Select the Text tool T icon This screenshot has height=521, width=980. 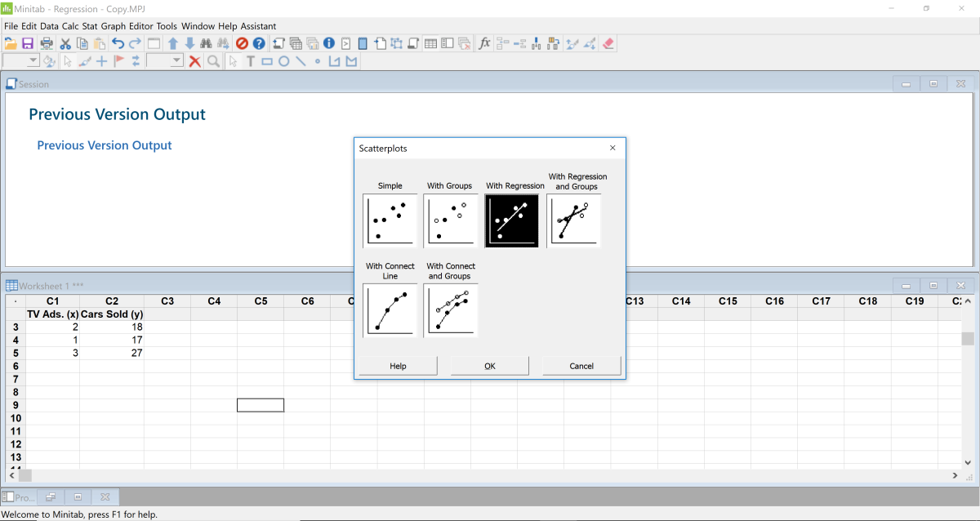click(x=250, y=61)
